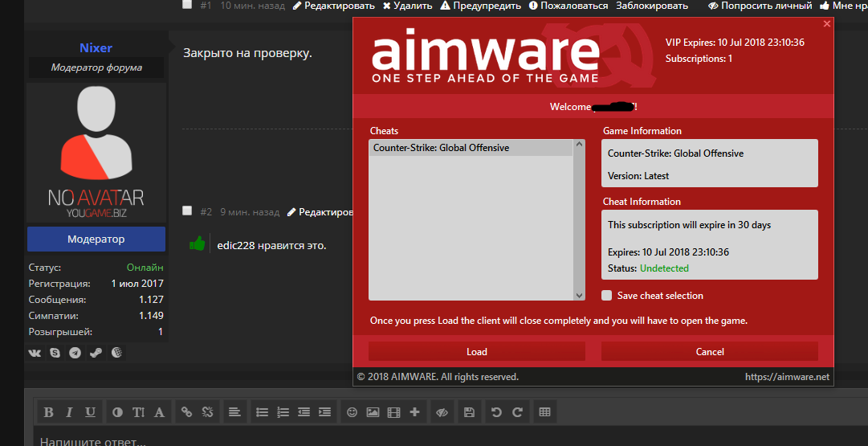Open the https://aimware.net link

click(787, 377)
